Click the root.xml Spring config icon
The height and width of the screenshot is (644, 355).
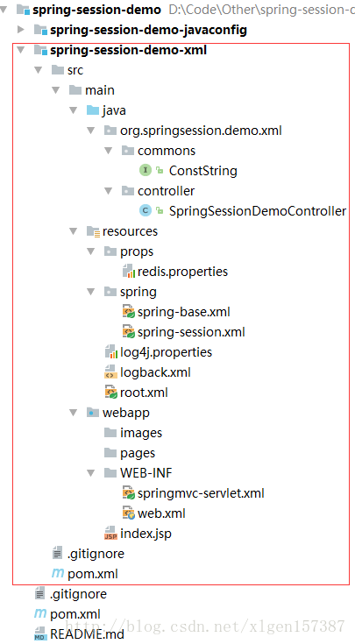(111, 392)
